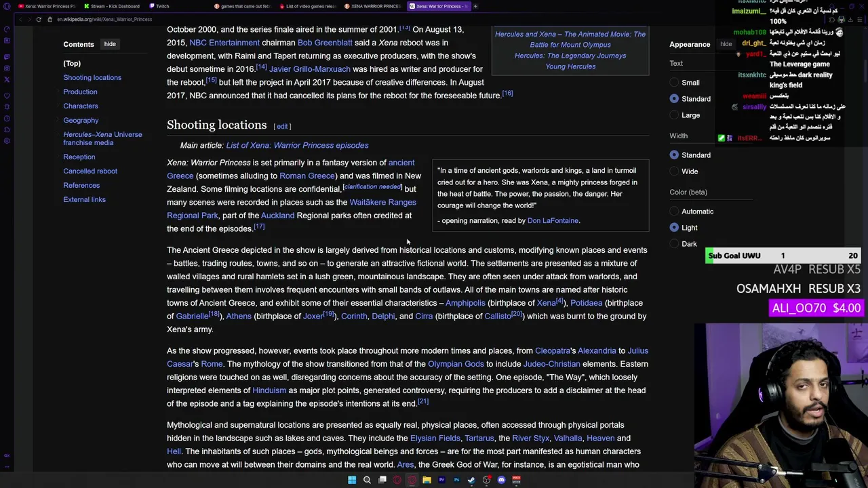868x488 pixels.
Task: Switch to 'List of video games' tab
Action: [307, 6]
